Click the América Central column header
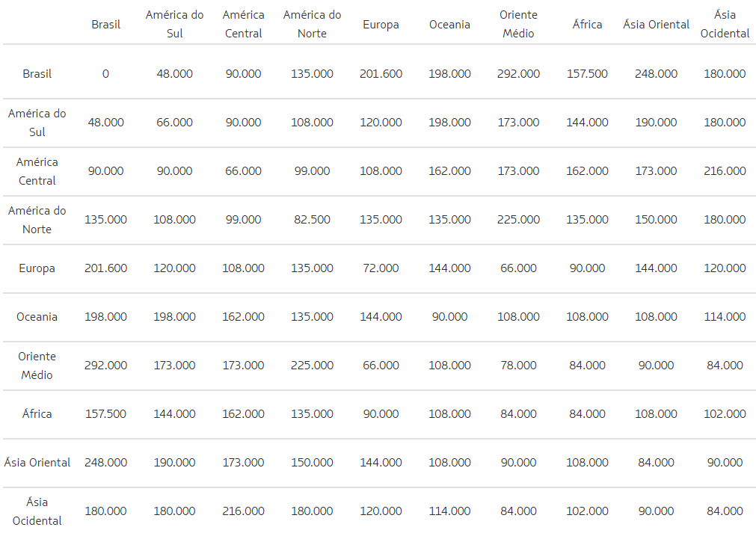 (x=243, y=25)
